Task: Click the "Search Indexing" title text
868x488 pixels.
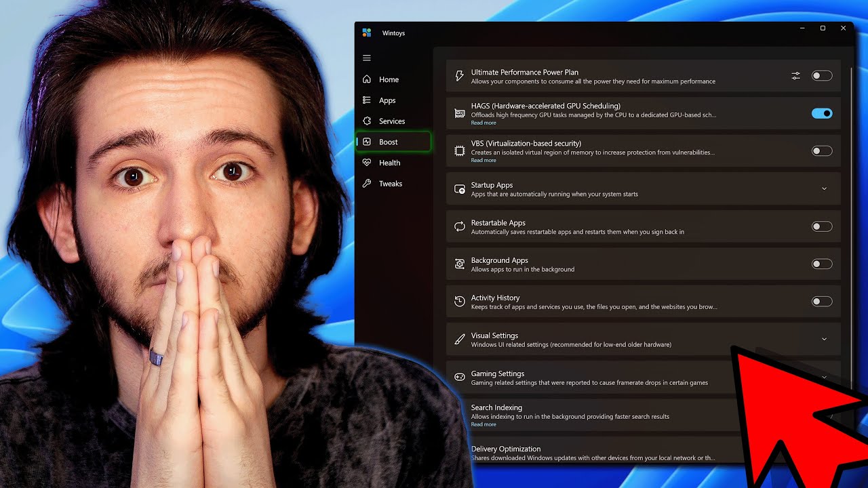Action: 496,407
